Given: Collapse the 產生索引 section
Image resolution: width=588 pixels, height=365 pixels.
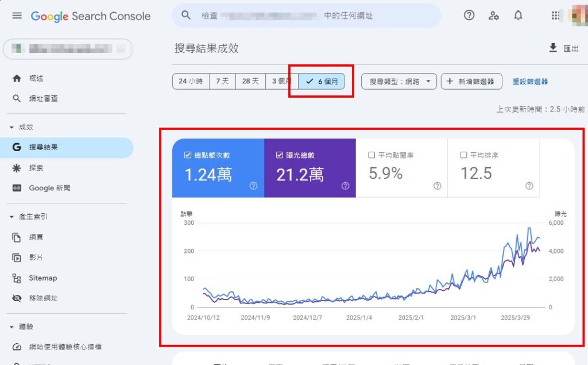Looking at the screenshot, I should coord(11,217).
